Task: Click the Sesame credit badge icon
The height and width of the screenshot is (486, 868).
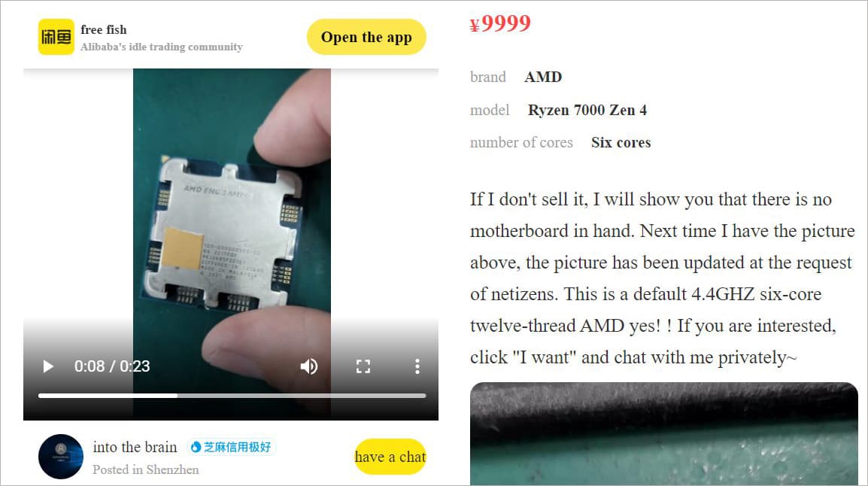Action: [x=196, y=447]
